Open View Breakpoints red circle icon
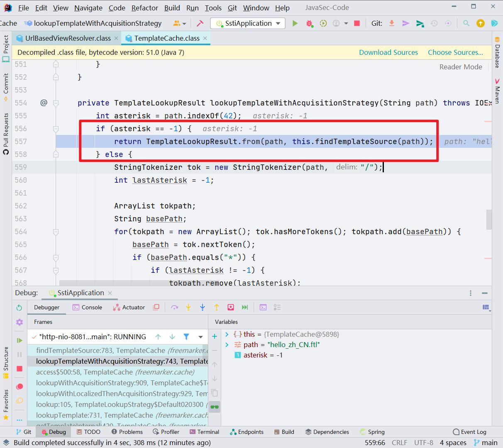Viewport: 503px width, 448px height. [20, 386]
